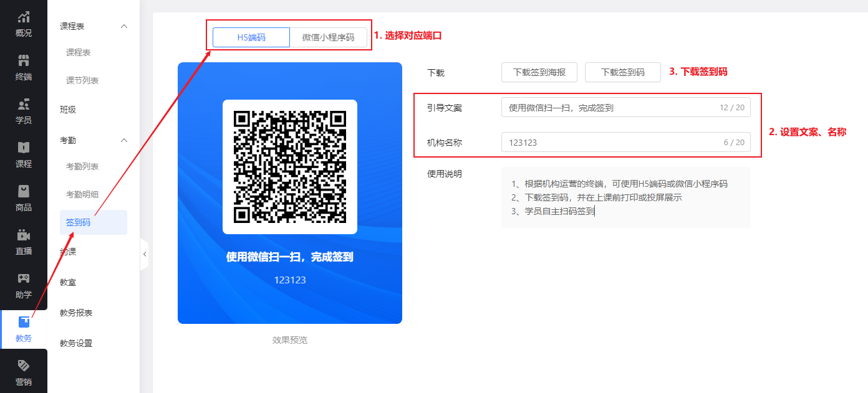Click the 机构名称 label text
Screen dimensions: 868x393
445,143
